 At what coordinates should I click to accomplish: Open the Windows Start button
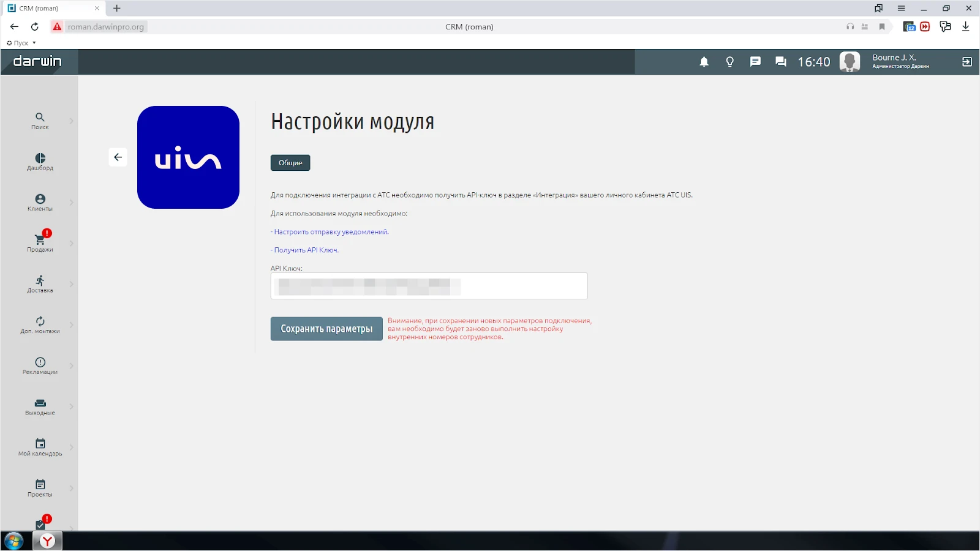tap(13, 541)
